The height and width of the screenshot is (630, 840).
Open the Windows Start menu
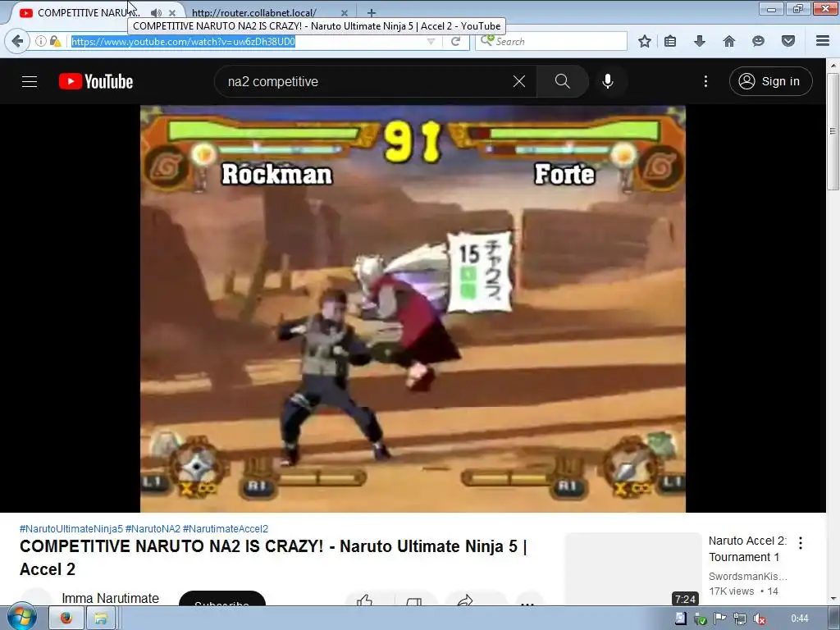tap(21, 618)
